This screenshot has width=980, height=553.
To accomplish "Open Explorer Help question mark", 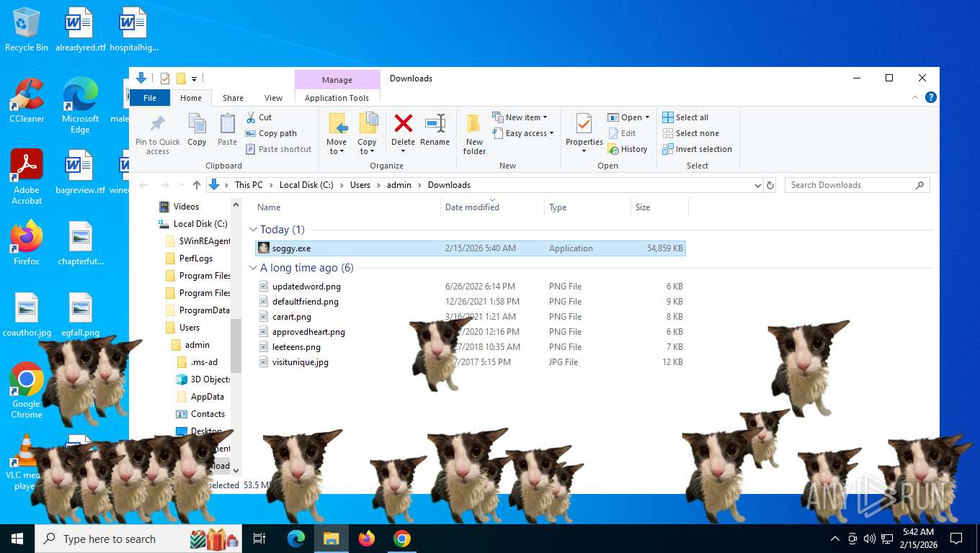I will point(931,97).
